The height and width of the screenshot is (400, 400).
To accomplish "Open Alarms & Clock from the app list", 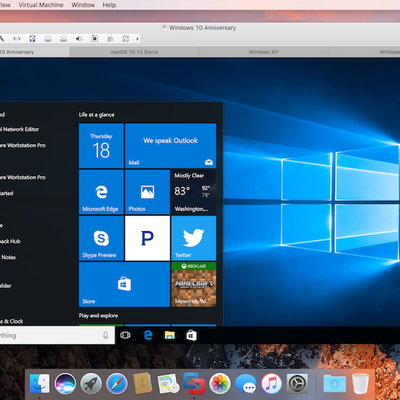I will 12,321.
